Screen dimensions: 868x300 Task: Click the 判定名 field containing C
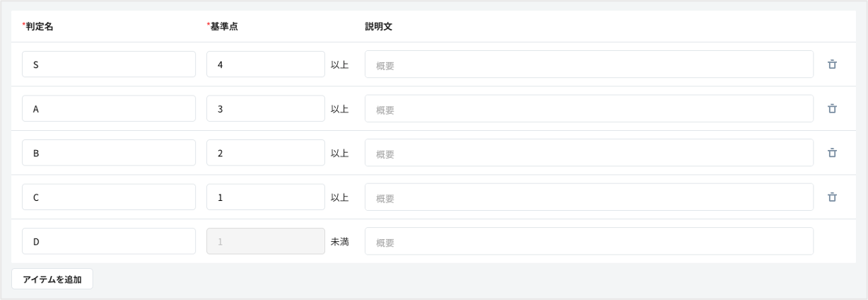click(109, 197)
